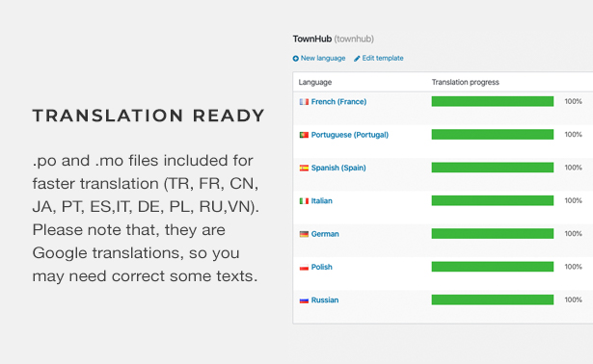Screen dimensions: 593x364
Task: Open the Polish translation link
Action: 321,267
